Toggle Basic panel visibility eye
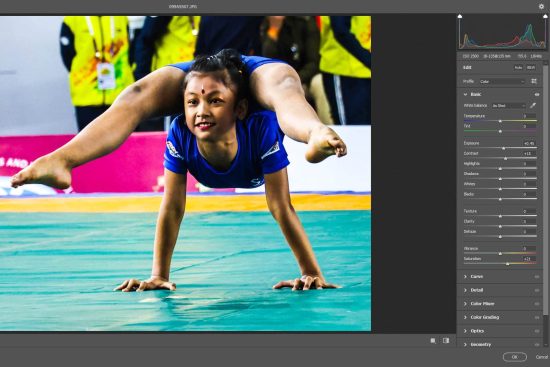 click(537, 94)
